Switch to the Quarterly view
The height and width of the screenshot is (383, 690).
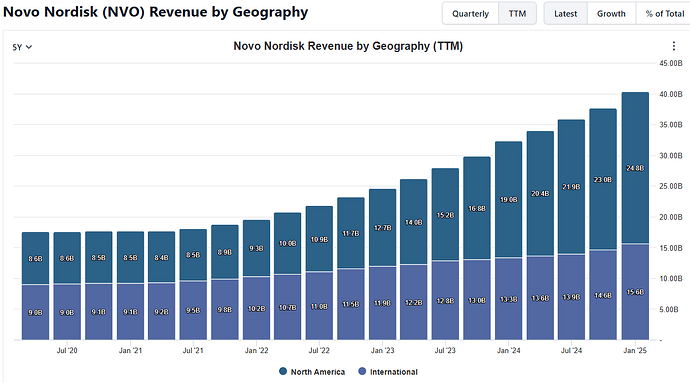470,14
